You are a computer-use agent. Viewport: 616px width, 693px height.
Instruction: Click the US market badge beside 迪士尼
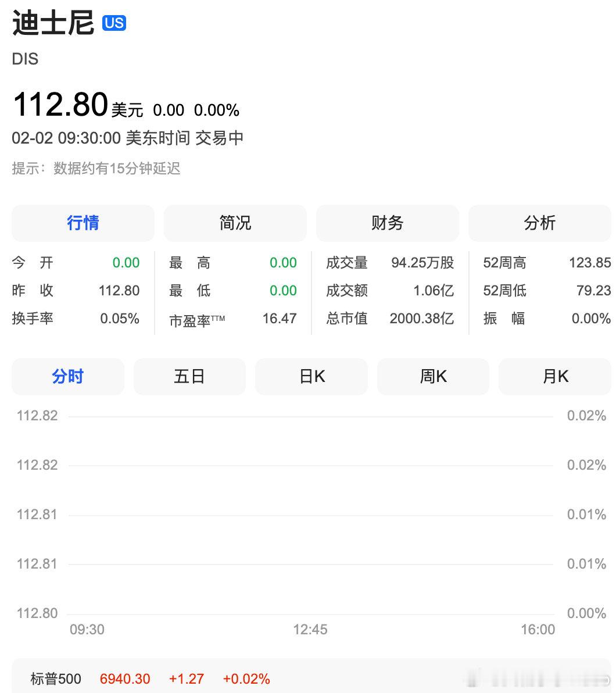click(x=114, y=22)
